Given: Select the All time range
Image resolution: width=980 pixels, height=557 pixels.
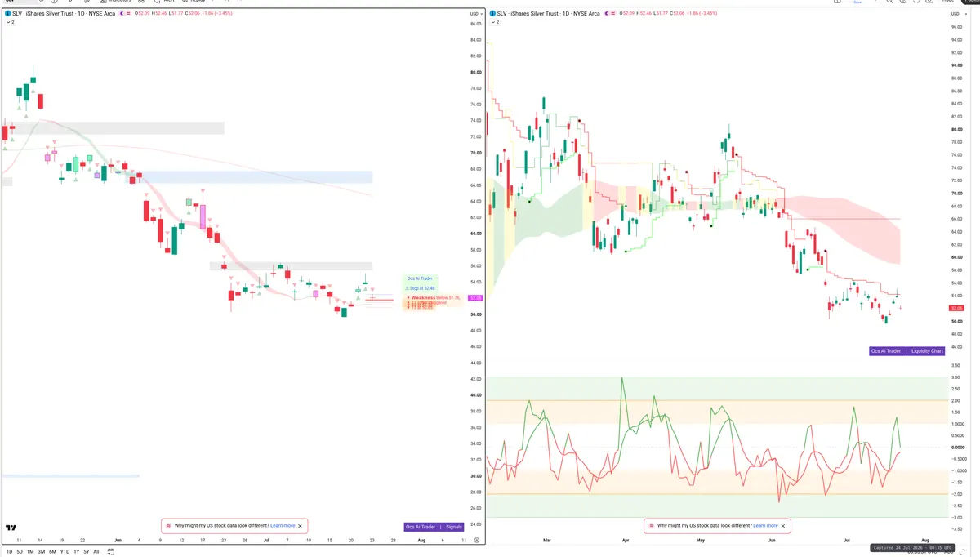Looking at the screenshot, I should (96, 552).
